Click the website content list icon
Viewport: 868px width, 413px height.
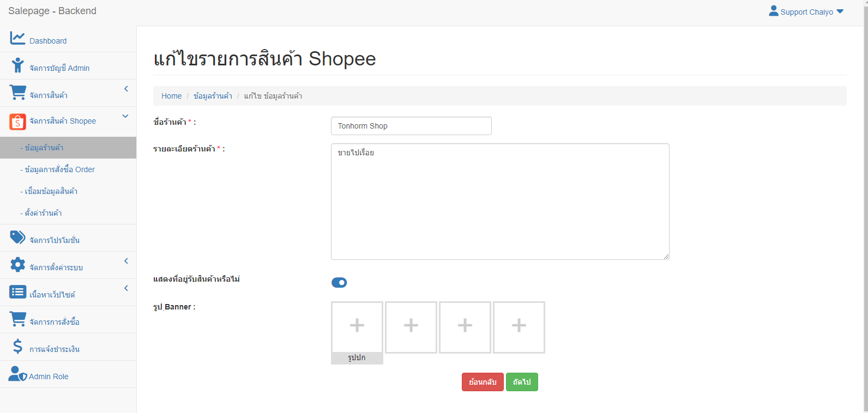tap(17, 292)
